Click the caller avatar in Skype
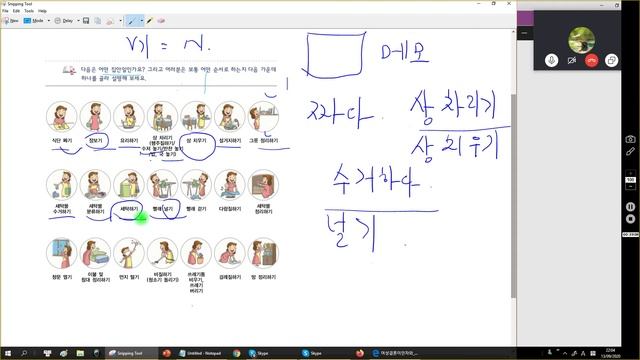The height and width of the screenshot is (360, 640). coord(582,40)
